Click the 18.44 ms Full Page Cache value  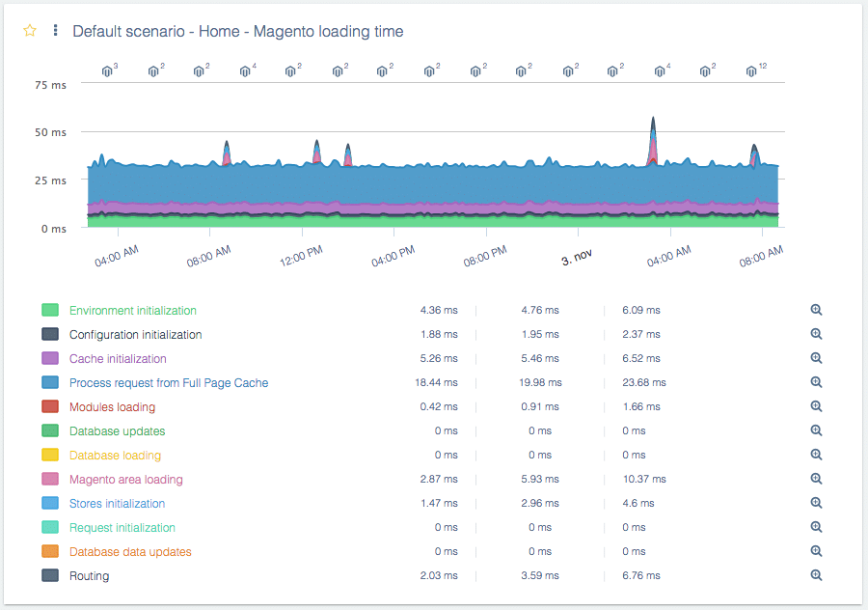(436, 383)
